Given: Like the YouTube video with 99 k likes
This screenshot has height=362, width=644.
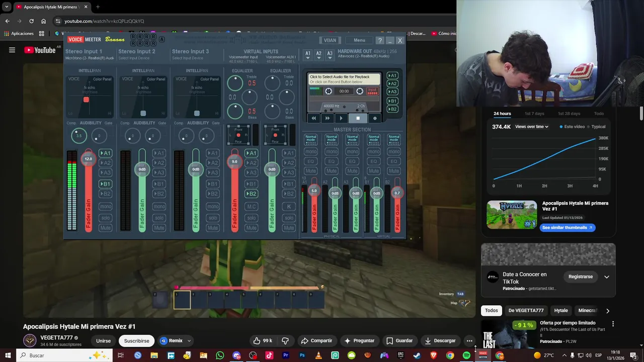Looking at the screenshot, I should pyautogui.click(x=263, y=340).
